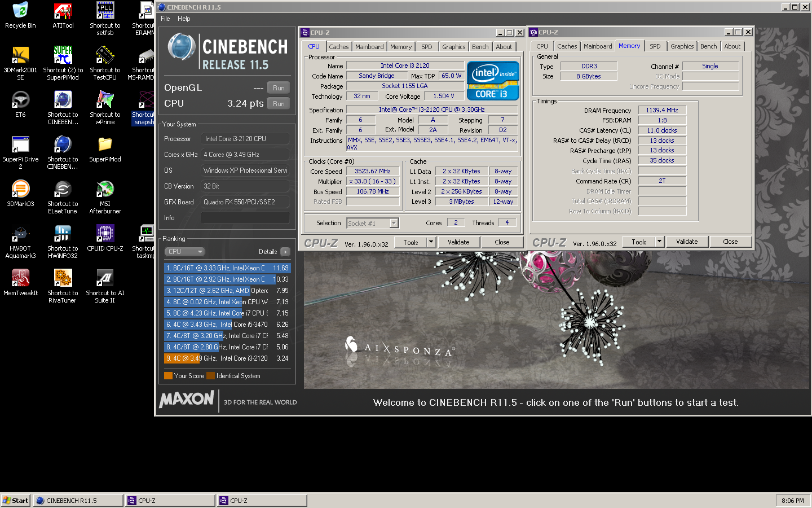The height and width of the screenshot is (508, 812).
Task: Open Shortcut to HWiNFO32 icon
Action: tap(63, 242)
